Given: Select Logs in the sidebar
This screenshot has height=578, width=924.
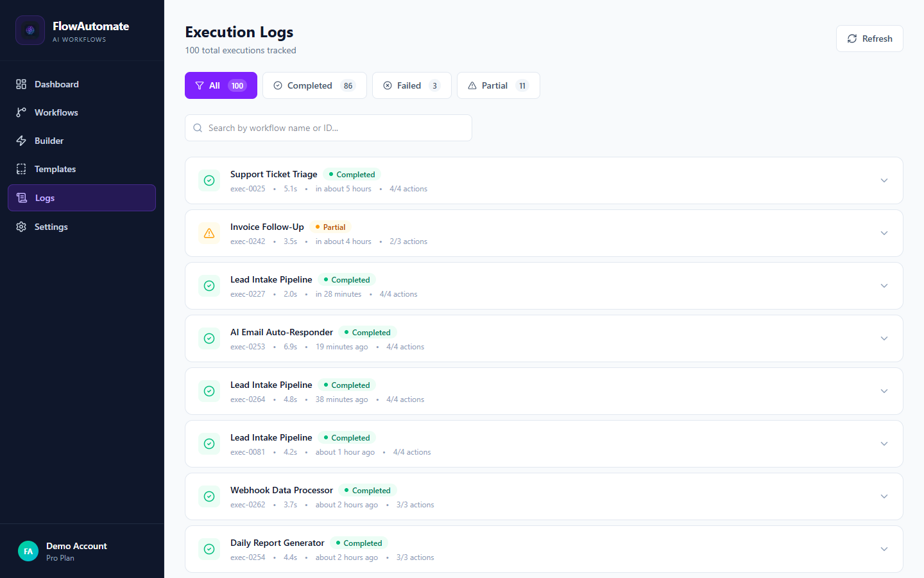Looking at the screenshot, I should point(81,198).
